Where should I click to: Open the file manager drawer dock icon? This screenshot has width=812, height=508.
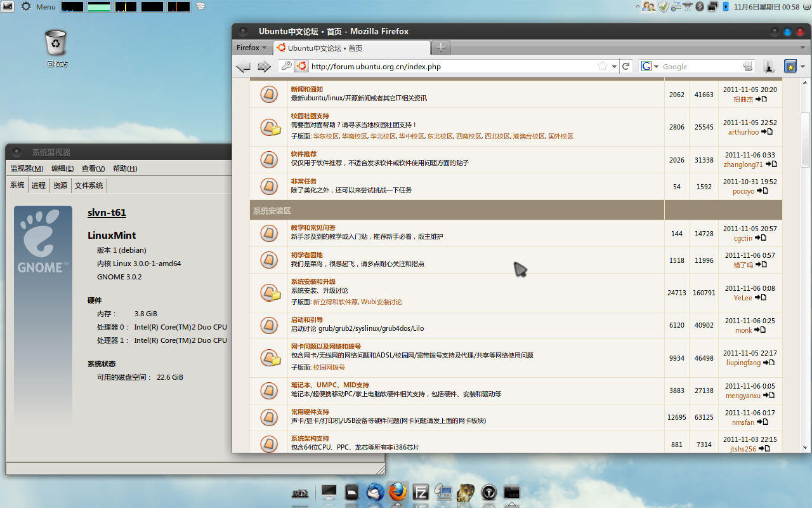pyautogui.click(x=352, y=491)
